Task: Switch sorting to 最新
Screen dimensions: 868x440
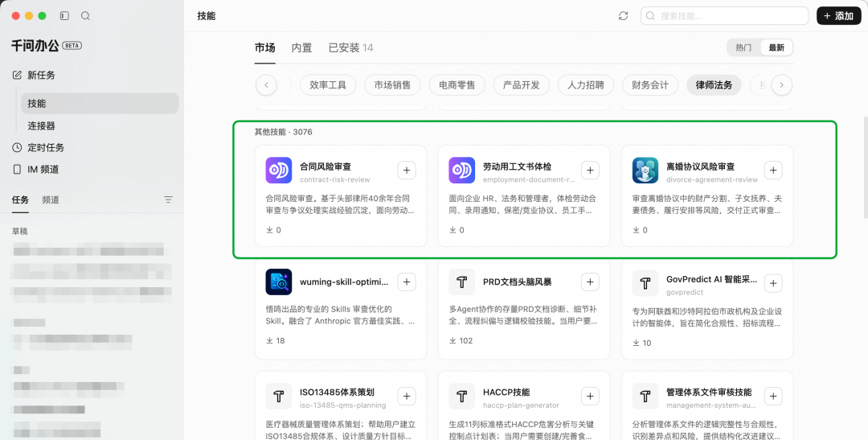Action: [x=776, y=47]
